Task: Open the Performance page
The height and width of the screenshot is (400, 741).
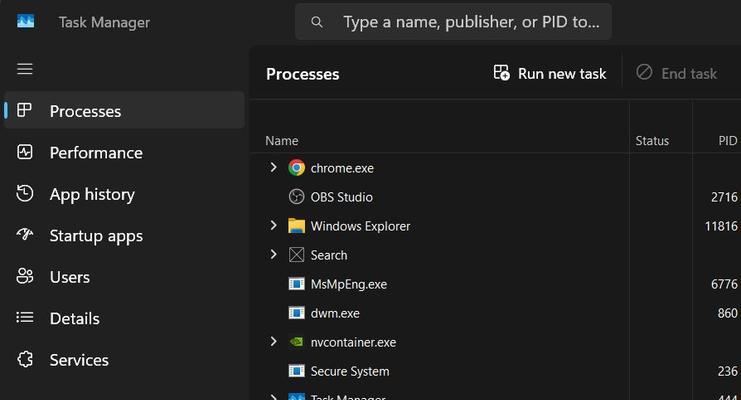Action: (124, 152)
